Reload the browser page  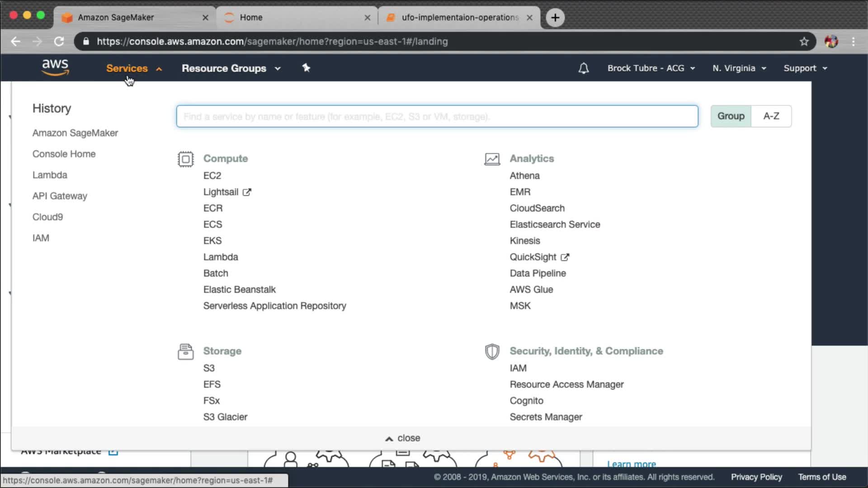tap(59, 42)
